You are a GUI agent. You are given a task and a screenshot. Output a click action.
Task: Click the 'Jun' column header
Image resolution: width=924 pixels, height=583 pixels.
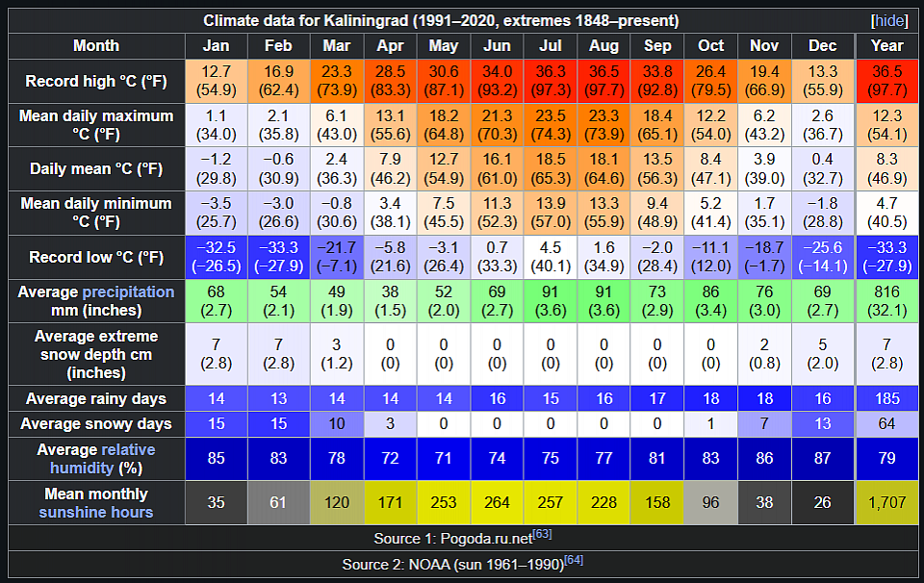point(497,46)
